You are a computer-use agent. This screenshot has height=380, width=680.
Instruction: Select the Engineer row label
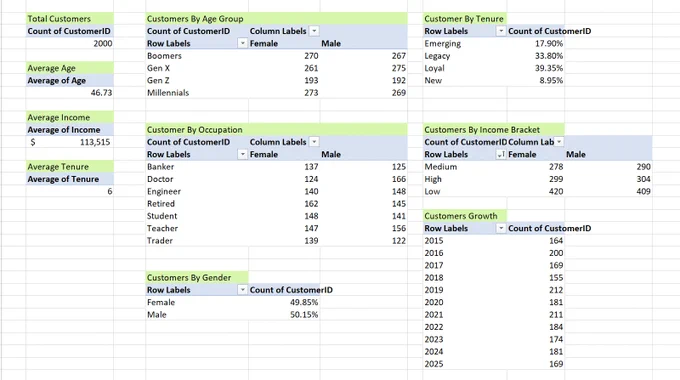pos(197,191)
